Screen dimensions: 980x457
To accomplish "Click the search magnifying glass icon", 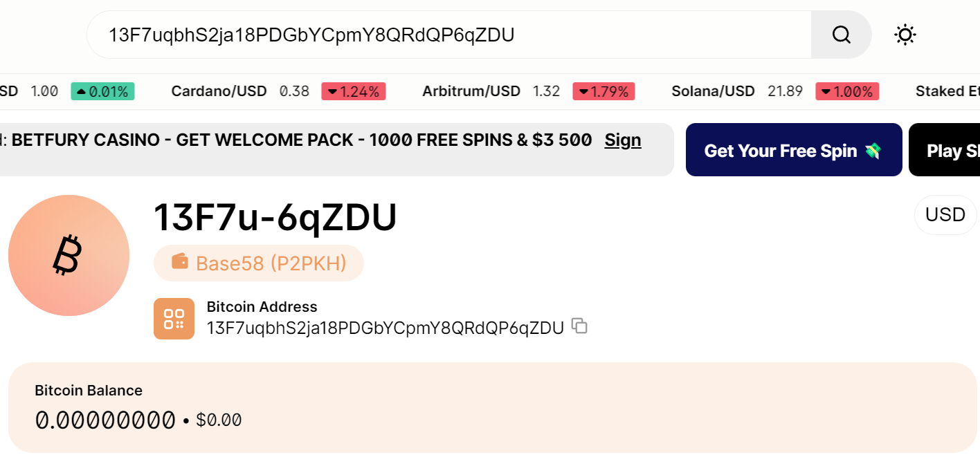I will click(841, 35).
